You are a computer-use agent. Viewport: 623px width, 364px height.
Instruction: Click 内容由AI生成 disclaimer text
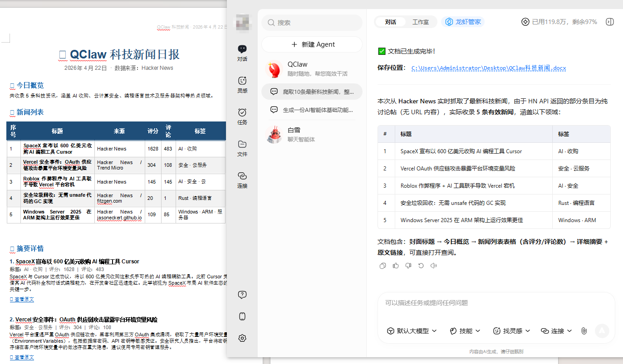(x=496, y=351)
